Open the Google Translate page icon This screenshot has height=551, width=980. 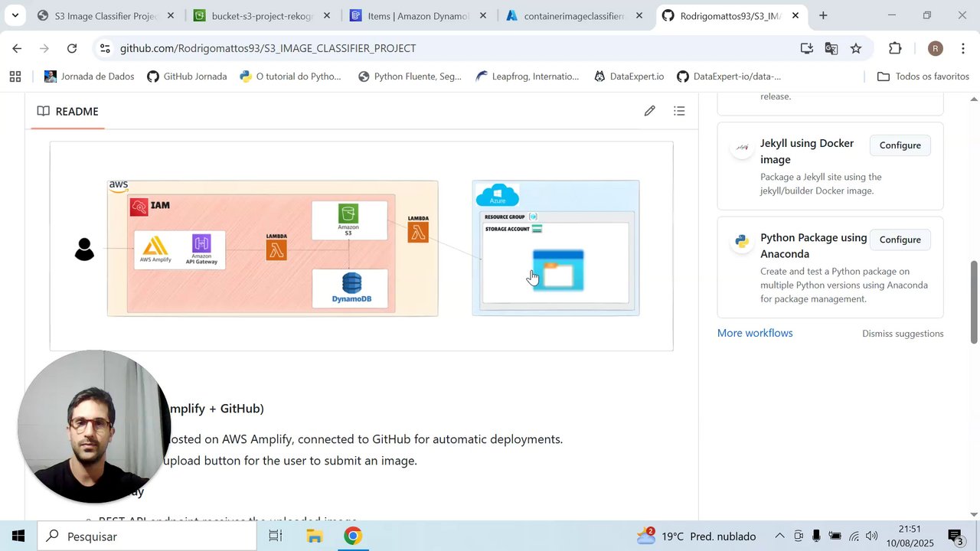point(831,48)
